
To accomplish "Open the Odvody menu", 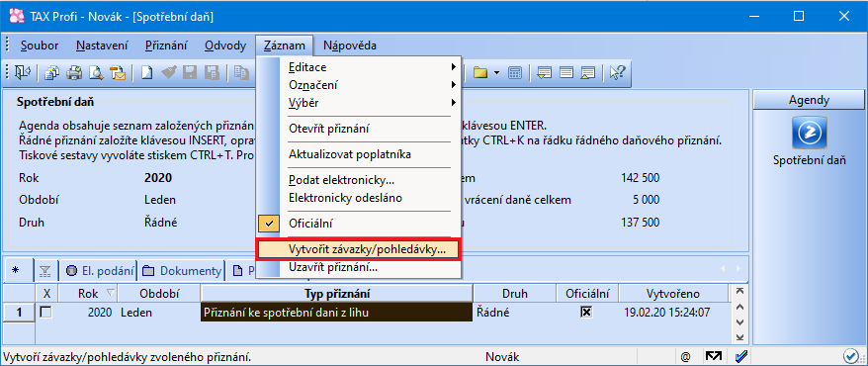I will click(x=224, y=46).
